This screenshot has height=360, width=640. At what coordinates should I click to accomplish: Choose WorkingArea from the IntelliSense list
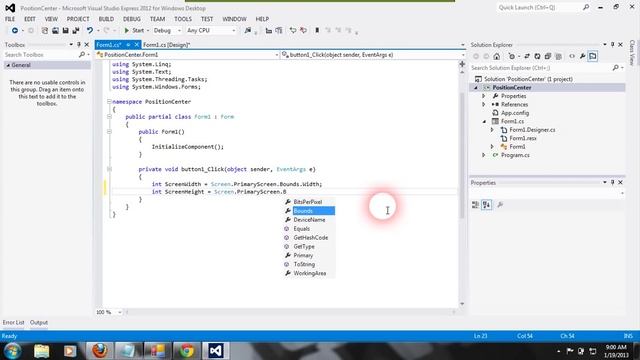[309, 273]
